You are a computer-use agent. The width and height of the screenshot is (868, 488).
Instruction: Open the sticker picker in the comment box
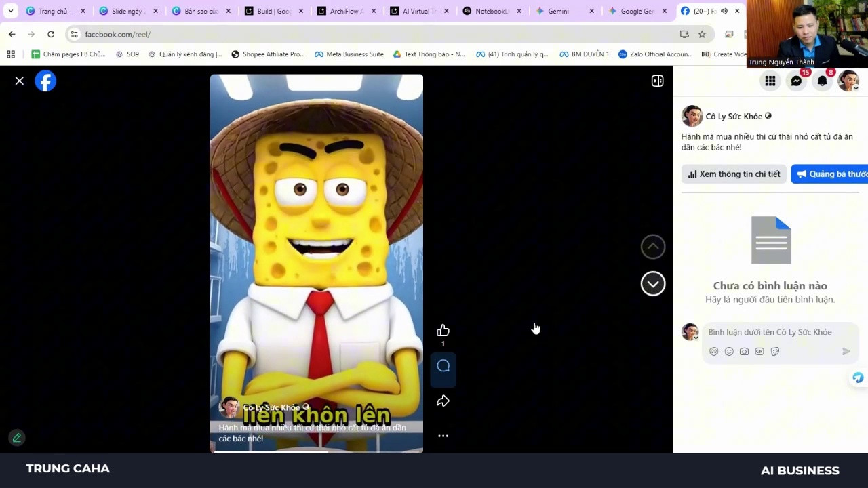point(775,352)
